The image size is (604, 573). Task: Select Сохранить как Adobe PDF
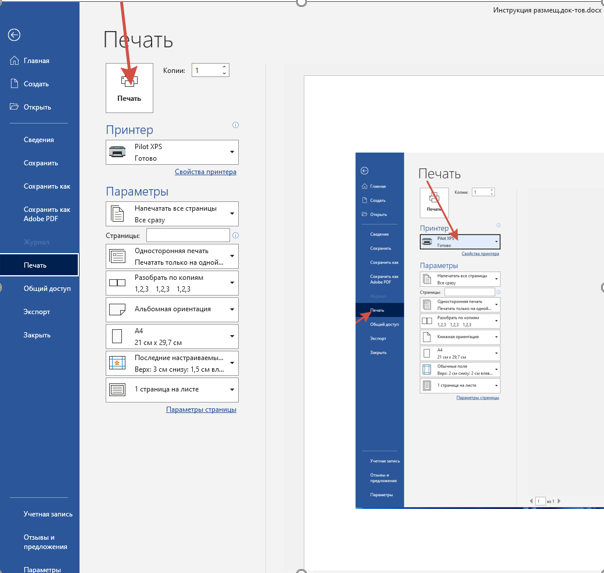(x=47, y=214)
